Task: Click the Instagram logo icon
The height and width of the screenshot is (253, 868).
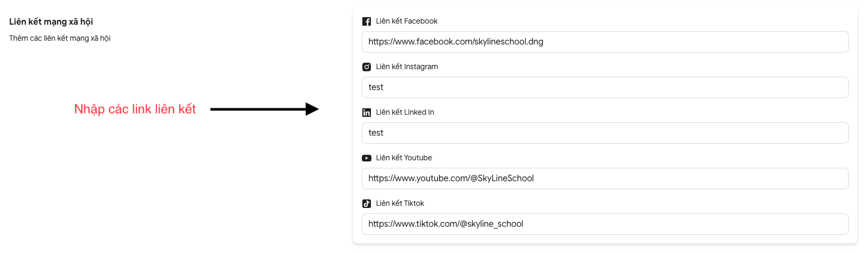Action: point(367,67)
